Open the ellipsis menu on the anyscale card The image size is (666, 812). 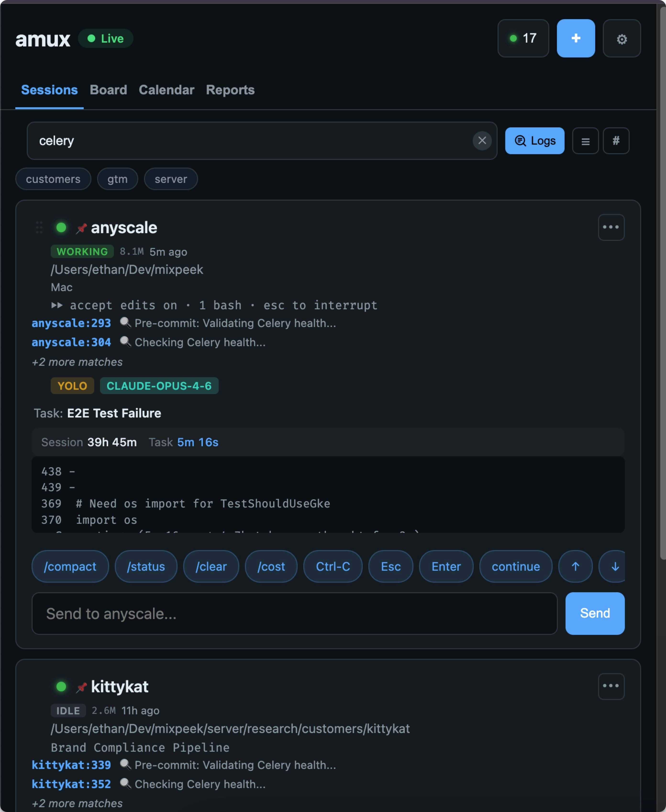click(611, 227)
